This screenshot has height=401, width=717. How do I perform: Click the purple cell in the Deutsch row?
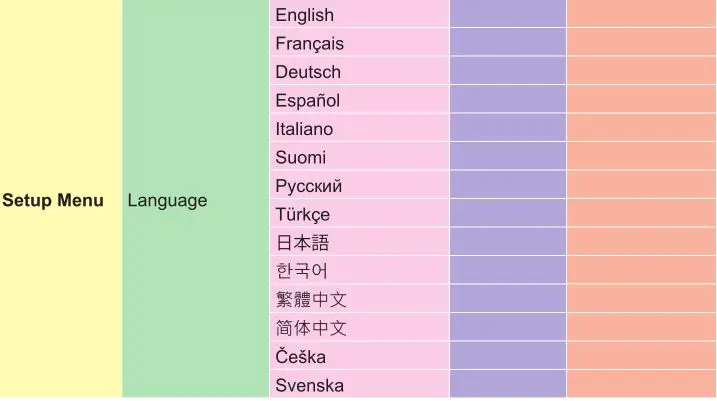click(x=508, y=72)
